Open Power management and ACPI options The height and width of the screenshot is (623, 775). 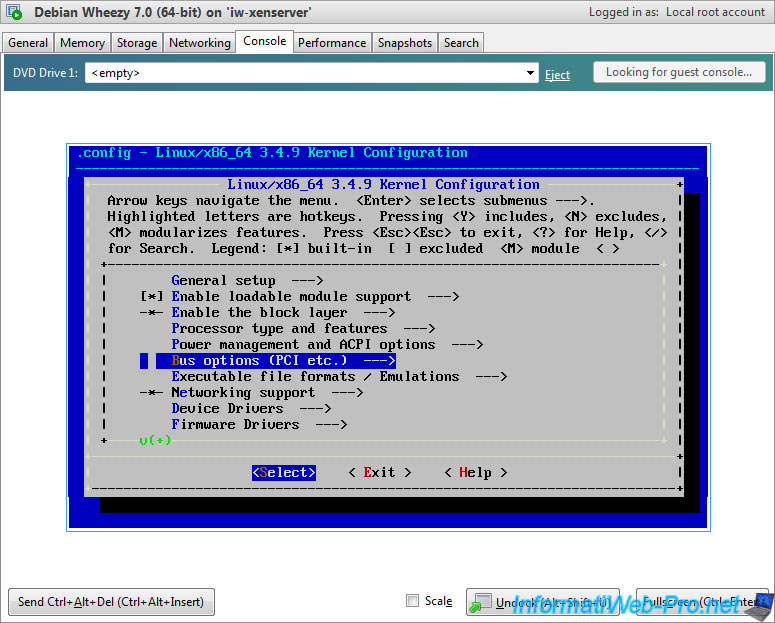[327, 345]
